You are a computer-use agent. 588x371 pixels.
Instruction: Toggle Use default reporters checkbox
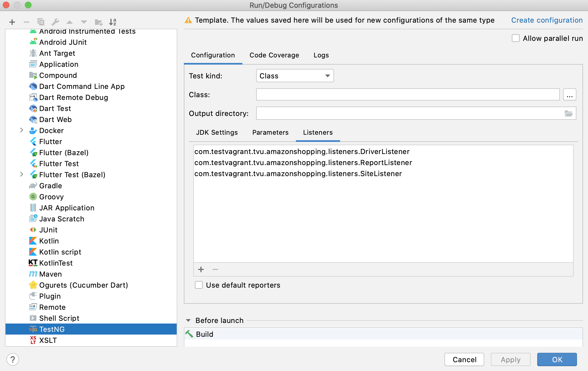[199, 285]
